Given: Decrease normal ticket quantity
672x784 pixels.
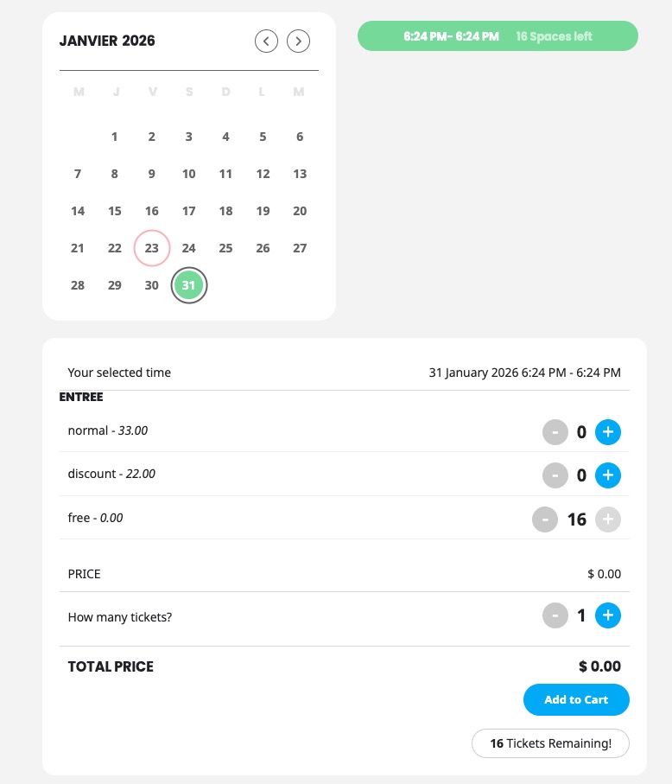Looking at the screenshot, I should click(x=555, y=431).
